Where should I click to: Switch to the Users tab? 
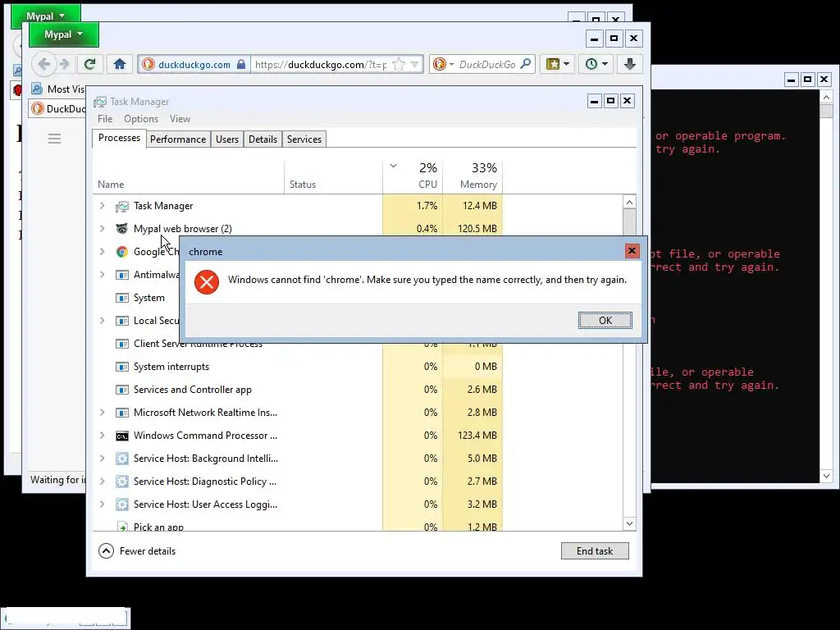pyautogui.click(x=227, y=139)
